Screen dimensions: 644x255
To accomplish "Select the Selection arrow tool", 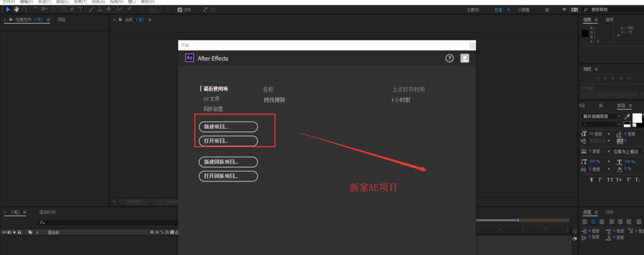I will pos(8,9).
